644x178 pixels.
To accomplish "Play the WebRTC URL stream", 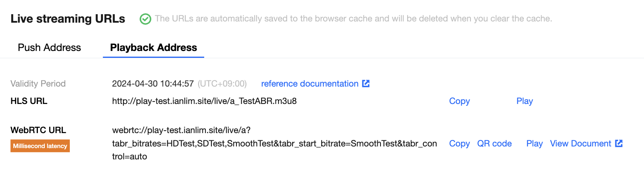I will (x=535, y=144).
